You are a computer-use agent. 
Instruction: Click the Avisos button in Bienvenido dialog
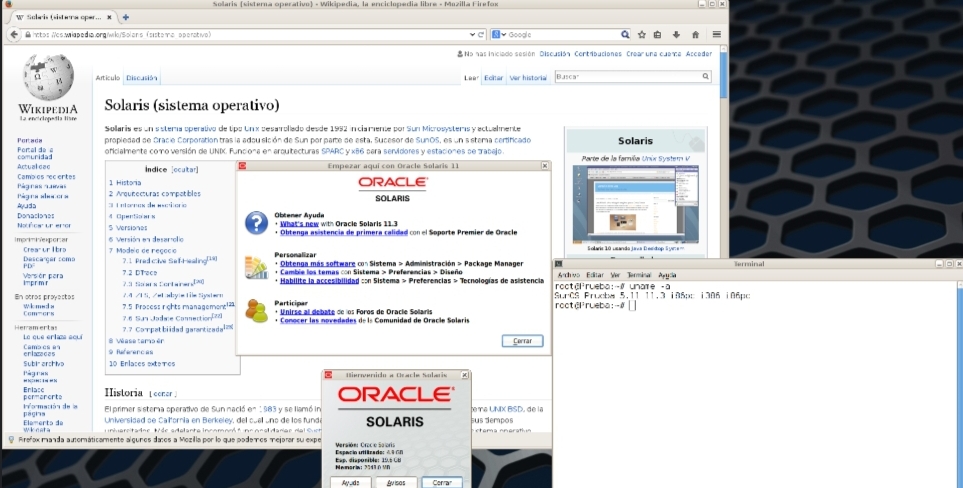coord(396,482)
